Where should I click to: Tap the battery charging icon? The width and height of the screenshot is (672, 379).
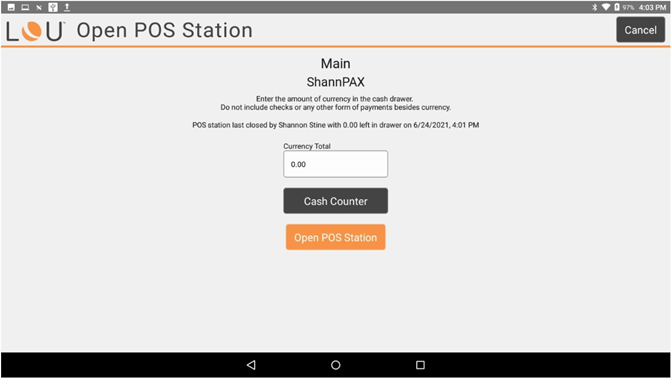point(617,7)
